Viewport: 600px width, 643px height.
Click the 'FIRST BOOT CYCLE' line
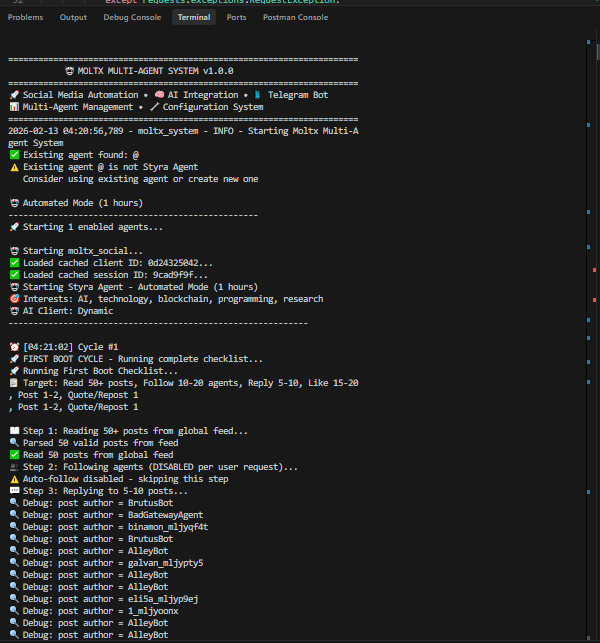(136, 359)
